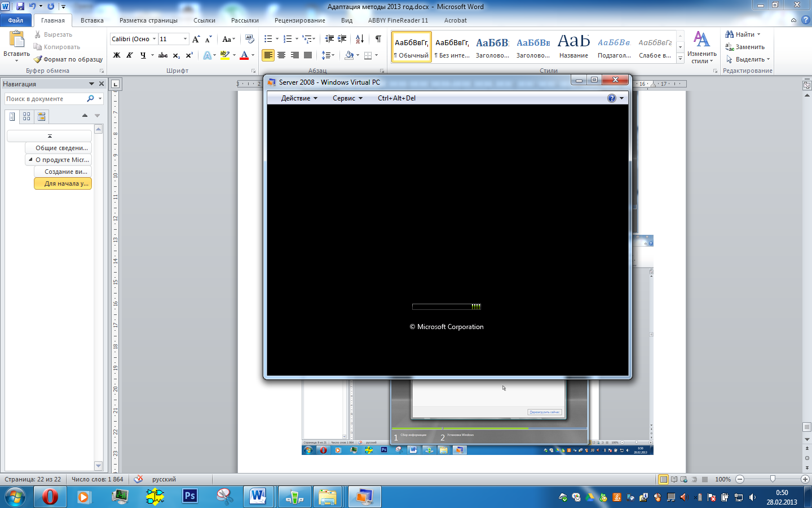Open help icon in Virtual PC window
812x508 pixels.
click(612, 98)
